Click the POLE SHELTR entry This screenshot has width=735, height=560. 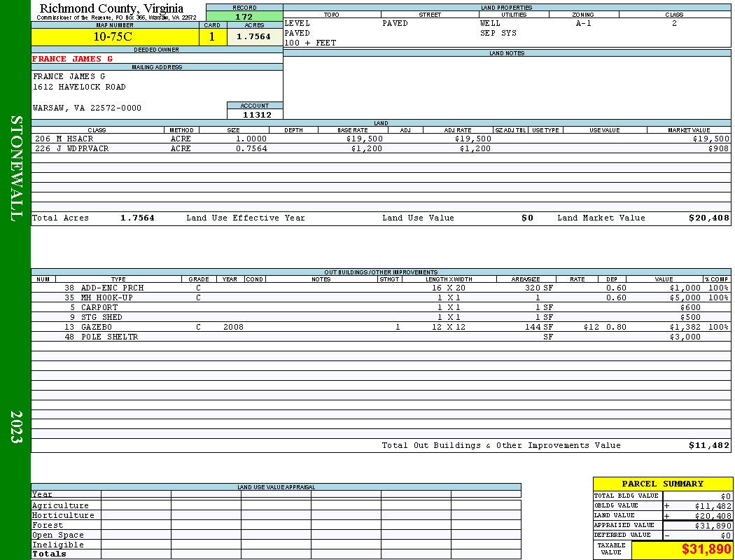(x=110, y=337)
